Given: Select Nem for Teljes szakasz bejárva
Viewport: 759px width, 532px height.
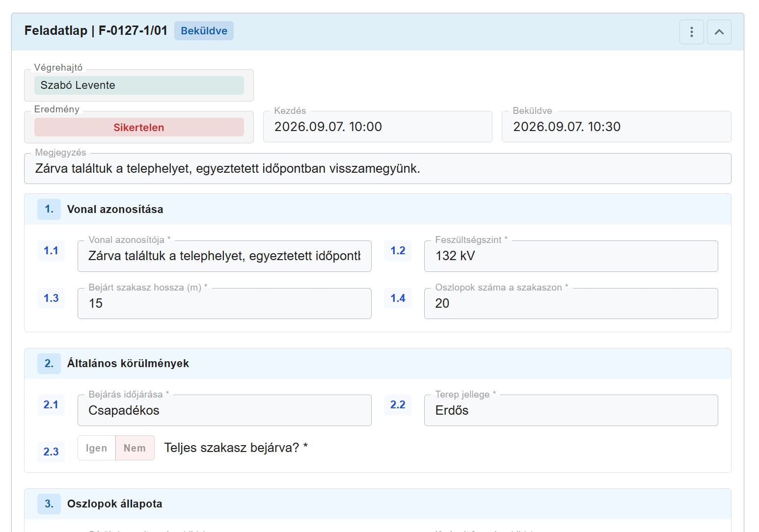Looking at the screenshot, I should click(x=135, y=448).
